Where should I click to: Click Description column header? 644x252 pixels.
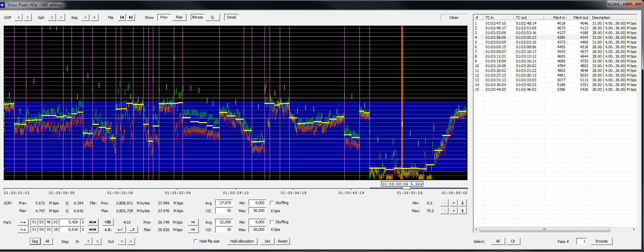(613, 18)
